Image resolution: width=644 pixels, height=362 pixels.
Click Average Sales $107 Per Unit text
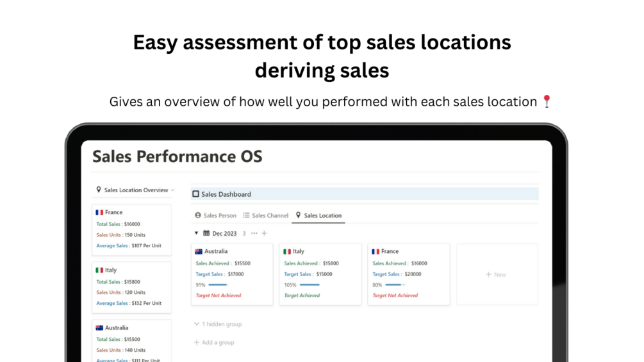[x=129, y=245]
